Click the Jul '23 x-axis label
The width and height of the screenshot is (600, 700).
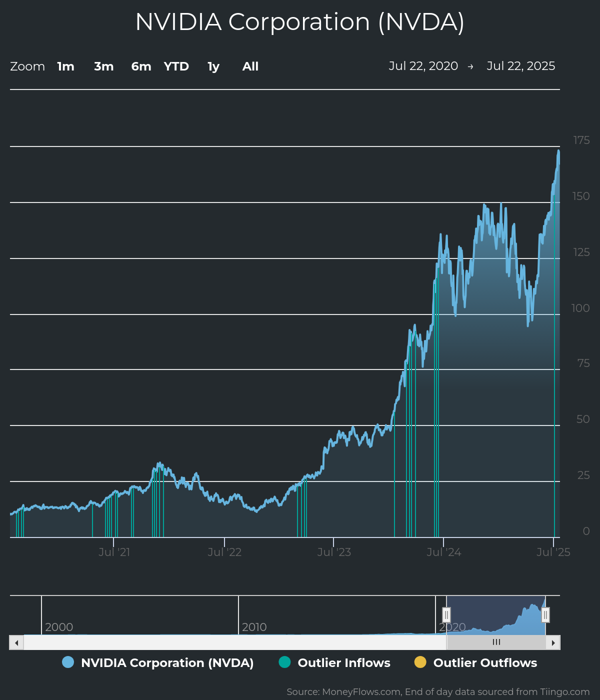(334, 552)
